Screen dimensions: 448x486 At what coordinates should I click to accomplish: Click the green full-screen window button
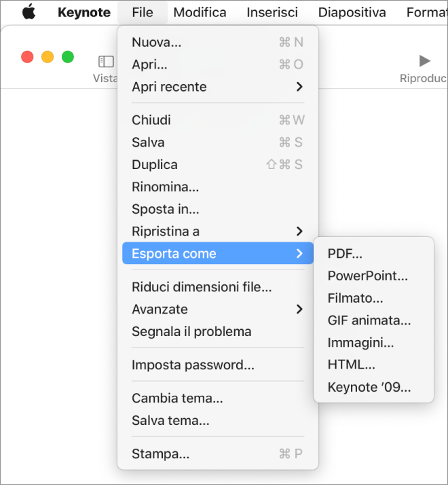coord(68,57)
